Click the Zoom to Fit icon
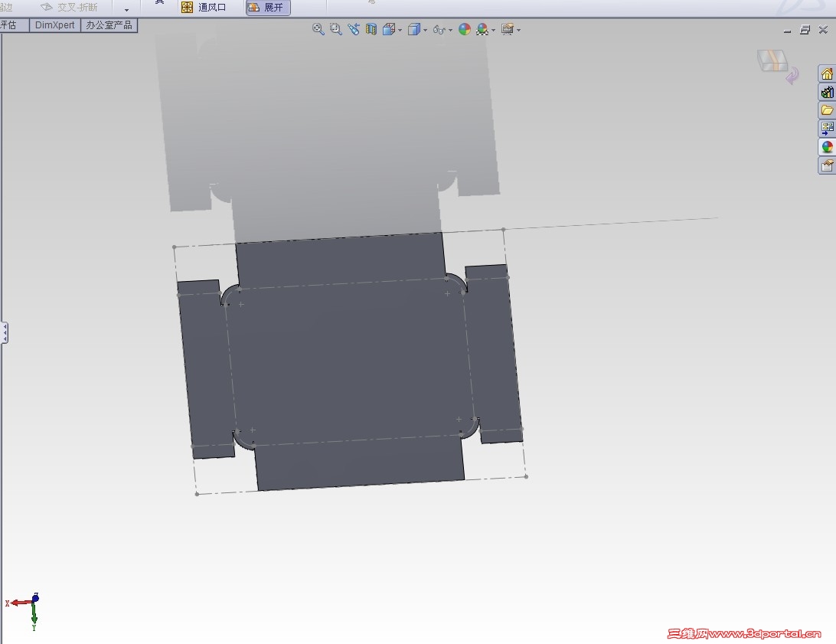836x644 pixels. tap(318, 29)
